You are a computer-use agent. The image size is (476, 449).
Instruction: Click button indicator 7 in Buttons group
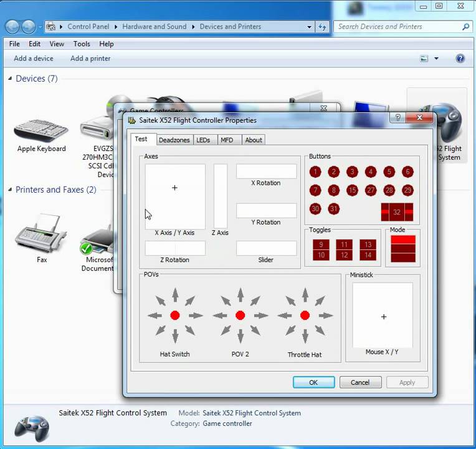315,190
